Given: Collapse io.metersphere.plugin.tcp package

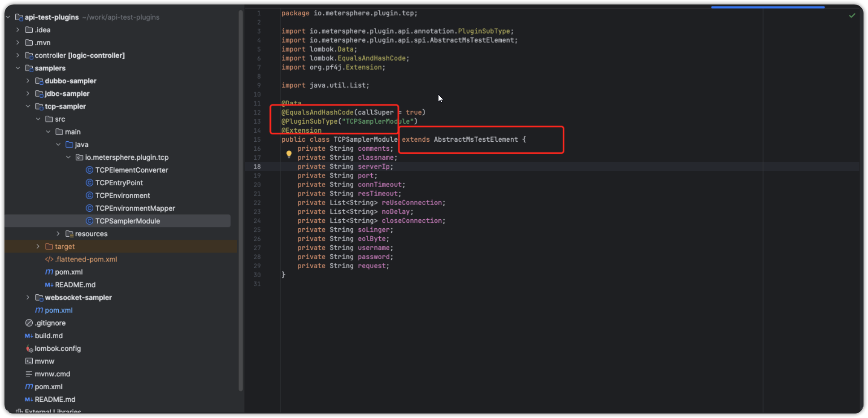Looking at the screenshot, I should click(68, 157).
